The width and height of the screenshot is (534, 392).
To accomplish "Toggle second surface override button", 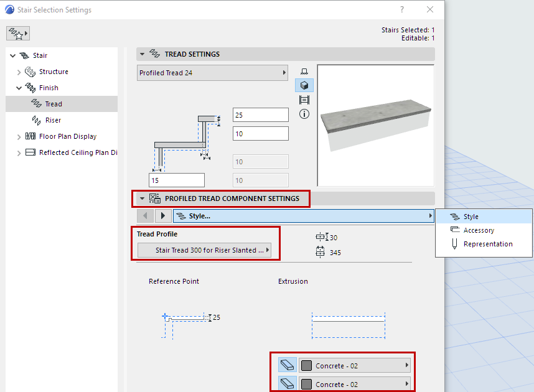I will [x=287, y=384].
